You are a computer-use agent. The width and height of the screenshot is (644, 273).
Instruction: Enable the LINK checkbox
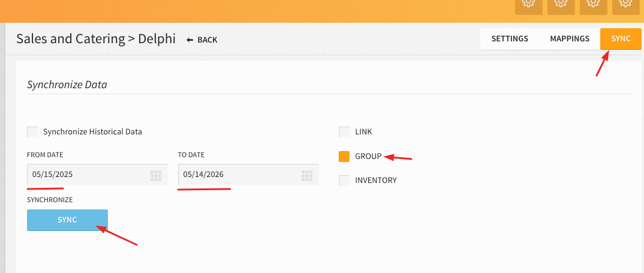point(344,132)
